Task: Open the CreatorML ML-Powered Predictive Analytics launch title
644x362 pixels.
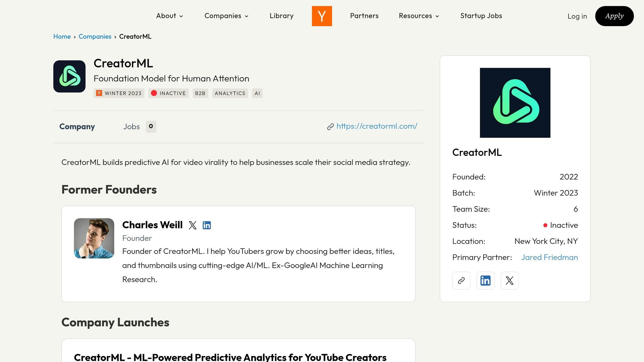Action: pyautogui.click(x=230, y=357)
